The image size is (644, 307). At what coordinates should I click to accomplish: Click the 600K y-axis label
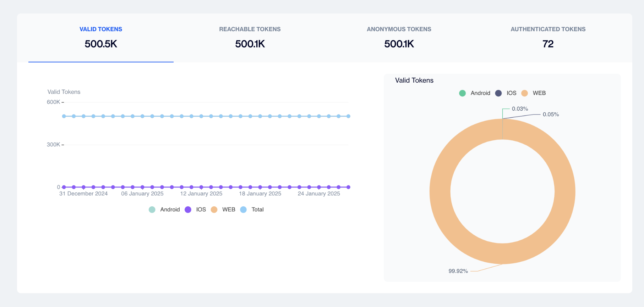point(54,102)
